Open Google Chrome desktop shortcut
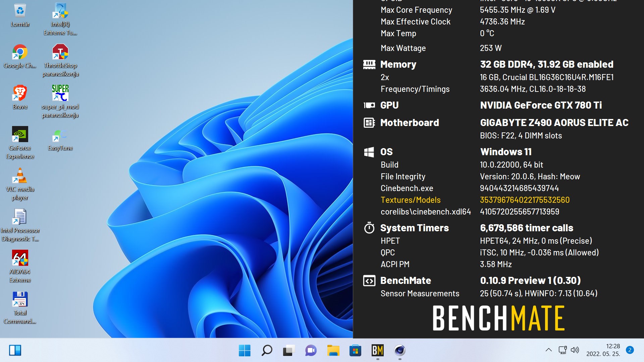The height and width of the screenshot is (362, 644). click(x=20, y=56)
